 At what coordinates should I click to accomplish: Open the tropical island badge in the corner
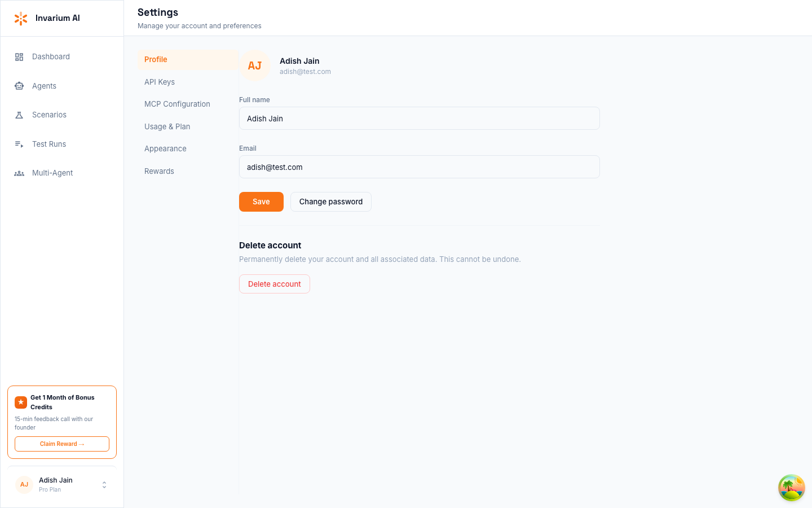[x=791, y=487]
